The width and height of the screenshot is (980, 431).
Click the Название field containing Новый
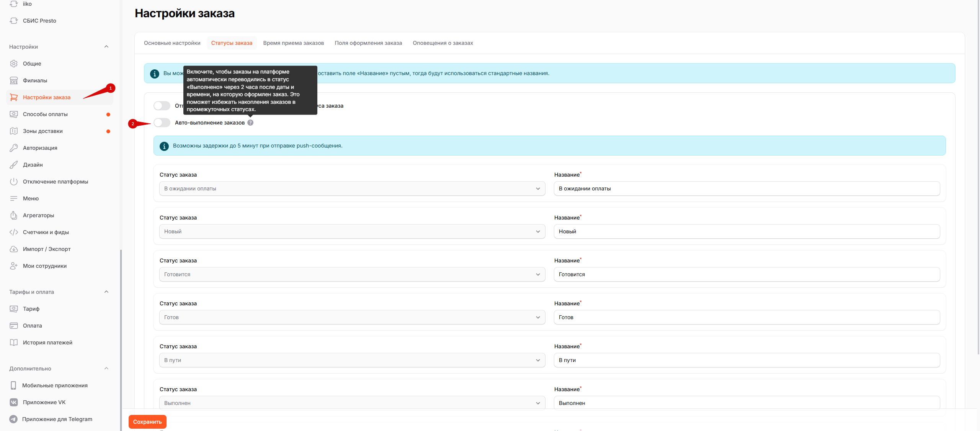(747, 231)
